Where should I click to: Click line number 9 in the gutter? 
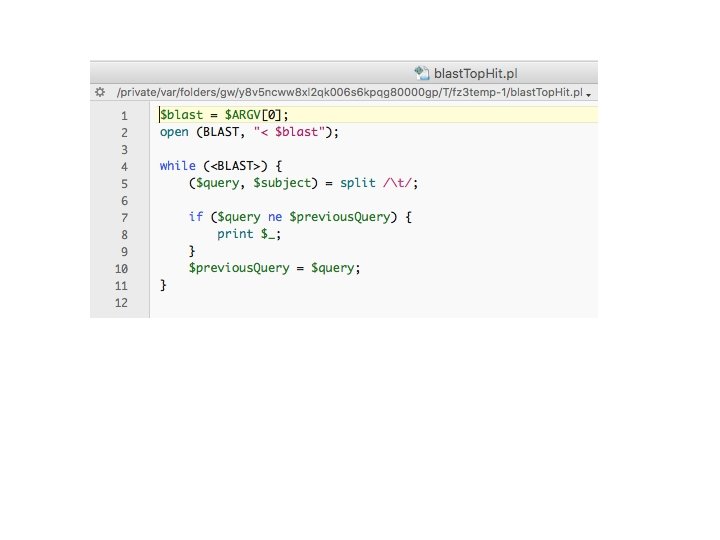point(124,252)
